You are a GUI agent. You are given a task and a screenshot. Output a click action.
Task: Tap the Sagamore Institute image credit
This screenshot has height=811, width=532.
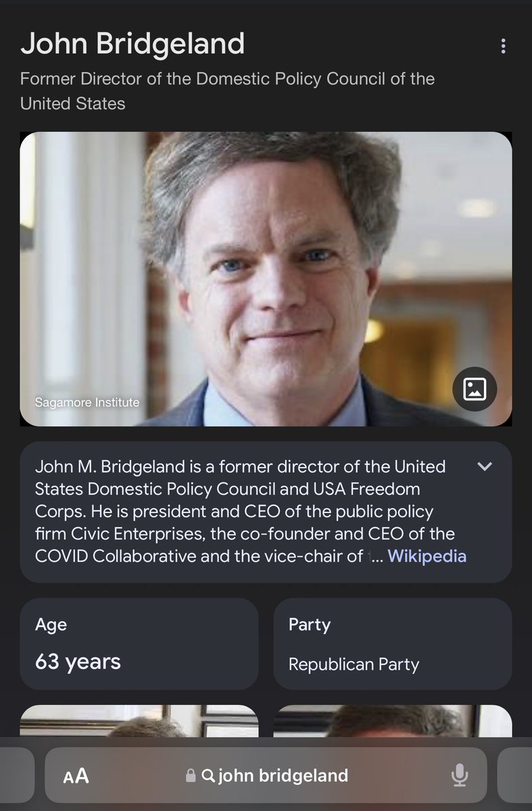coord(87,403)
